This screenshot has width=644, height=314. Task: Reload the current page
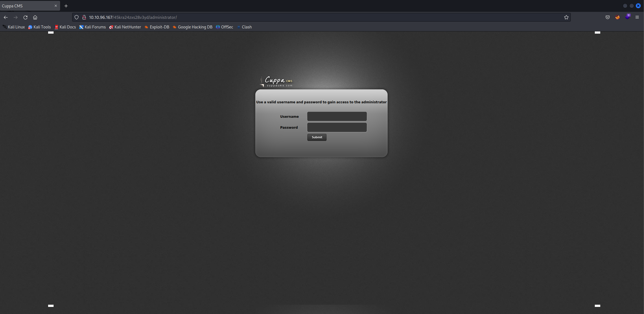[25, 17]
